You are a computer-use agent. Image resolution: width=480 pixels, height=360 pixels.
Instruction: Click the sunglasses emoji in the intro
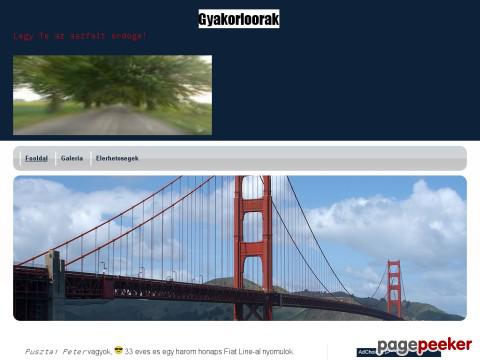(x=118, y=350)
